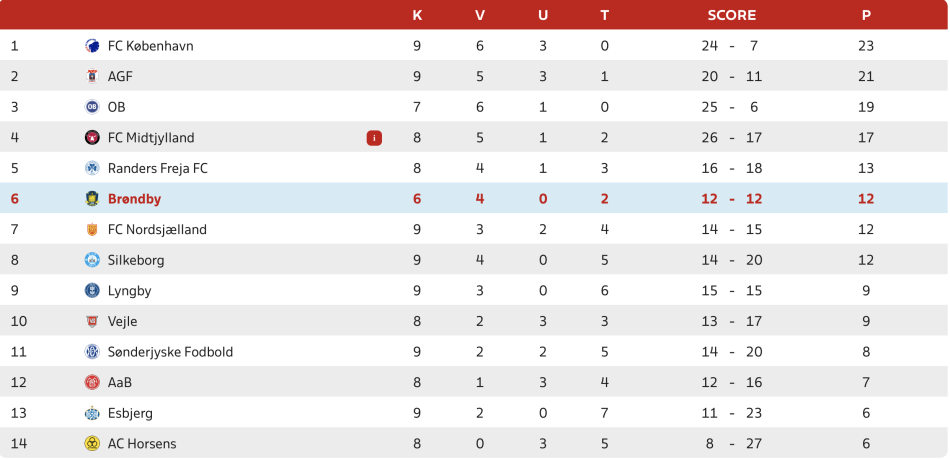Click the Vejle team name
This screenshot has width=950, height=459.
pos(122,322)
